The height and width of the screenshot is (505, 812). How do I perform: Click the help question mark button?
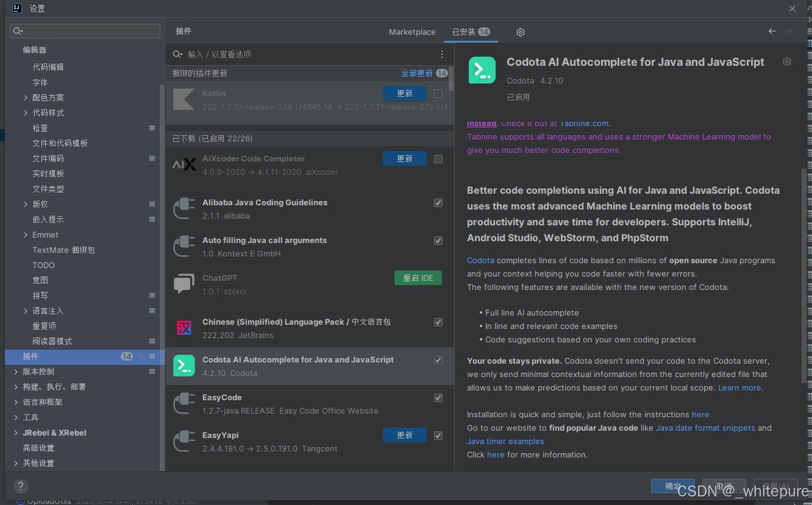21,486
